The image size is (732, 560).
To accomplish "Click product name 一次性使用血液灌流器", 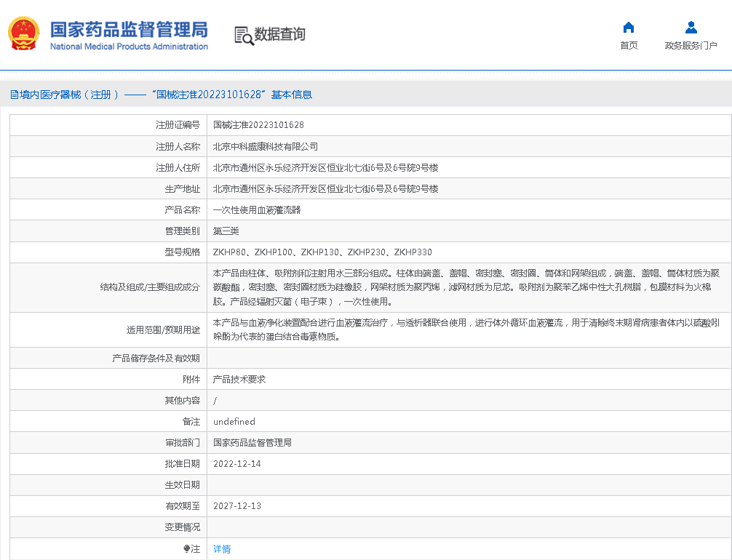I will coord(256,209).
